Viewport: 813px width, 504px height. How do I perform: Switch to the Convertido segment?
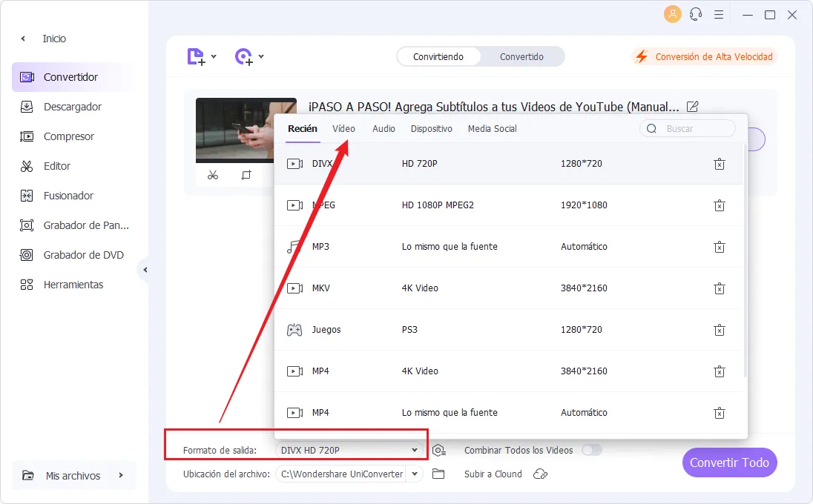point(521,56)
